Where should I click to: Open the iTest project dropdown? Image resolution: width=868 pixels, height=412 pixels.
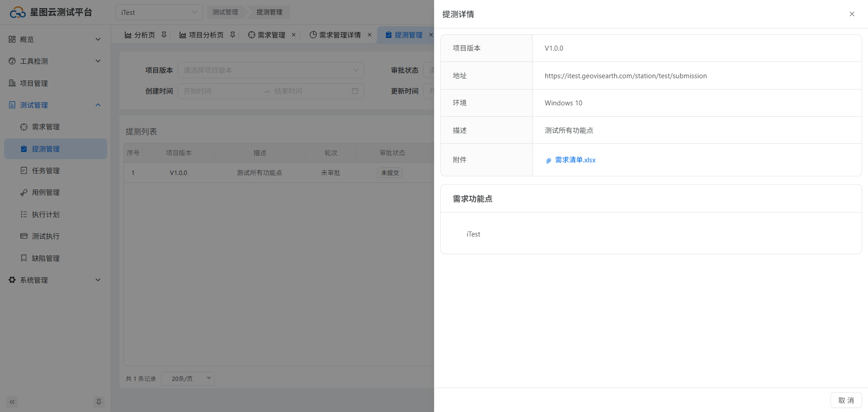click(159, 13)
